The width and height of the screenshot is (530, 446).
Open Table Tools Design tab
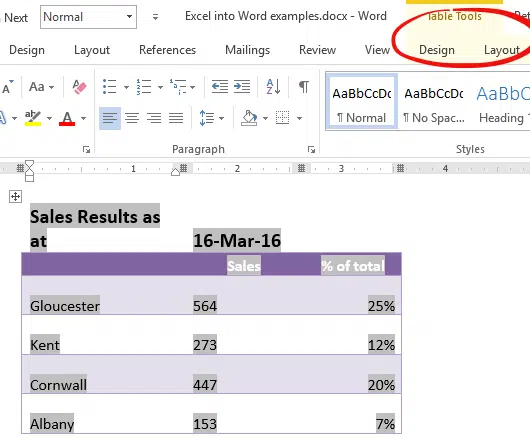[x=437, y=50]
